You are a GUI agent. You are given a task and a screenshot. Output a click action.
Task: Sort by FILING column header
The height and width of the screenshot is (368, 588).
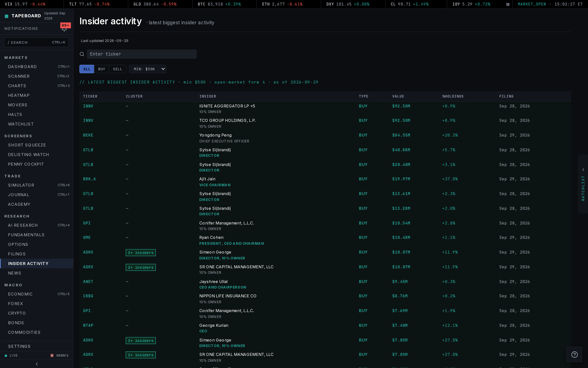[506, 96]
